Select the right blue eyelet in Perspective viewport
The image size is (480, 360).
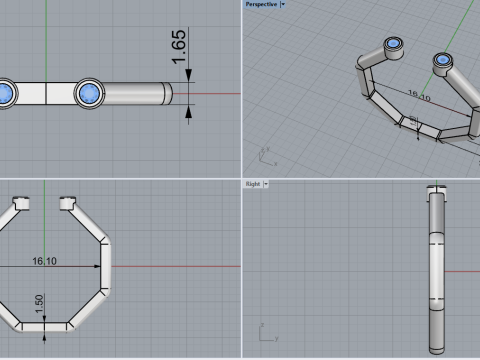(443, 60)
